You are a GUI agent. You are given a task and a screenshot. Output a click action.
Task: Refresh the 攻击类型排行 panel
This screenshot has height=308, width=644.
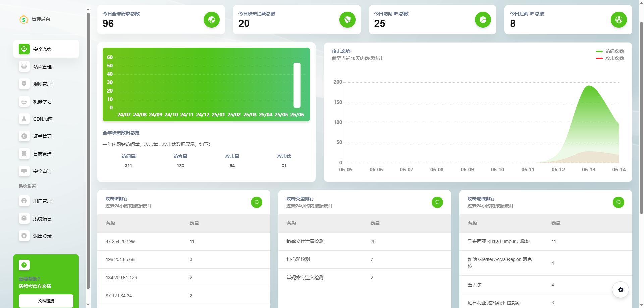pos(437,202)
